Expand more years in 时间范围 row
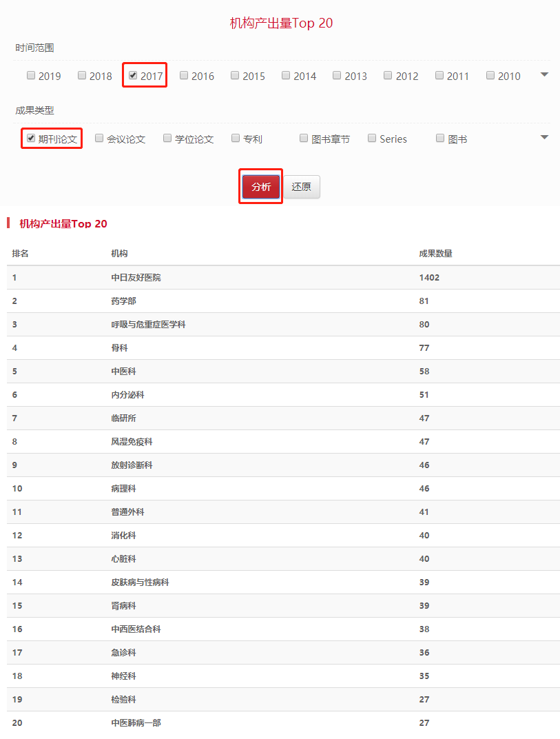Image resolution: width=560 pixels, height=739 pixels. pyautogui.click(x=544, y=74)
